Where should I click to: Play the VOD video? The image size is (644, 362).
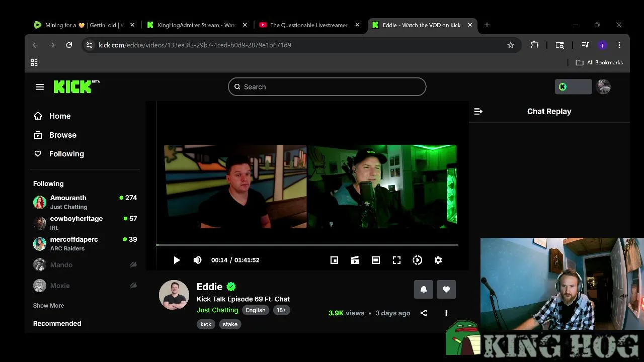coord(177,260)
